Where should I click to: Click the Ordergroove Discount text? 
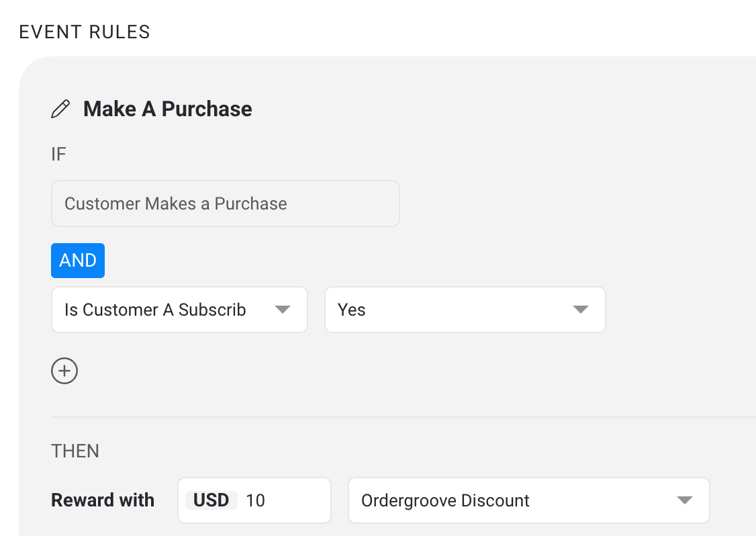[x=445, y=500]
